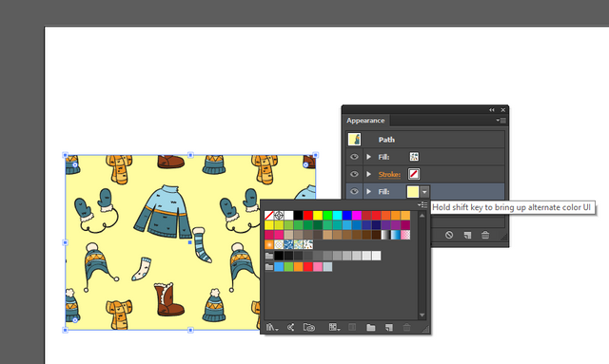This screenshot has height=364, width=609.
Task: Click the New Swatch icon in swatches popup
Action: click(x=389, y=328)
